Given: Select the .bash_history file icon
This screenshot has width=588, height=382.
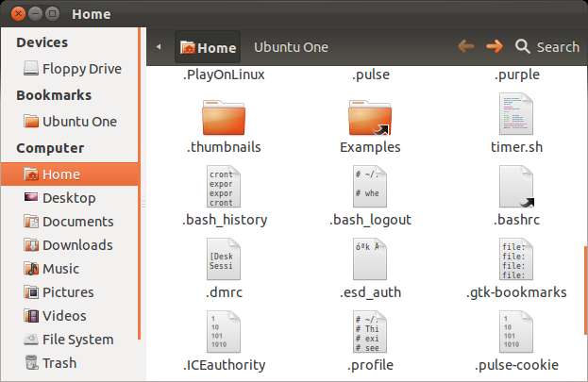Looking at the screenshot, I should click(x=224, y=188).
